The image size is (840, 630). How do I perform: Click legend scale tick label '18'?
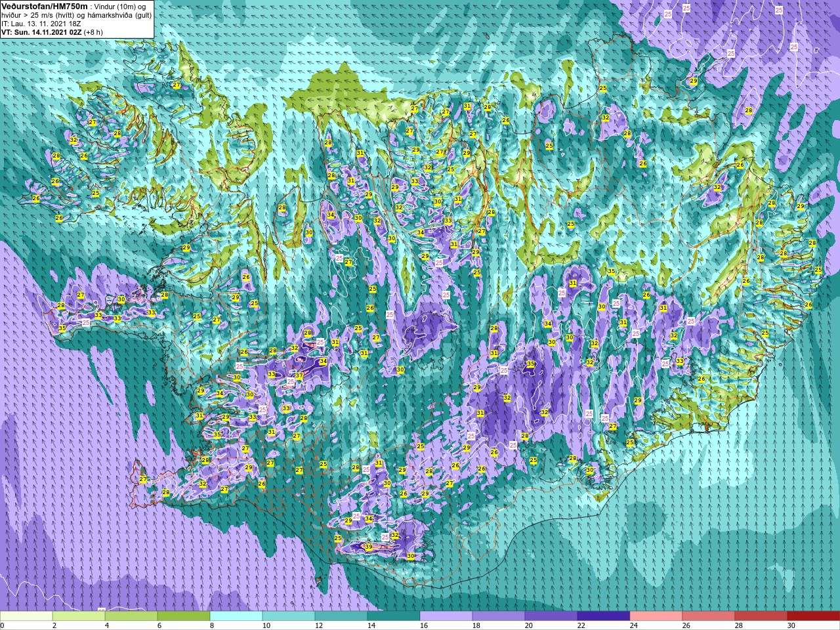pyautogui.click(x=476, y=625)
